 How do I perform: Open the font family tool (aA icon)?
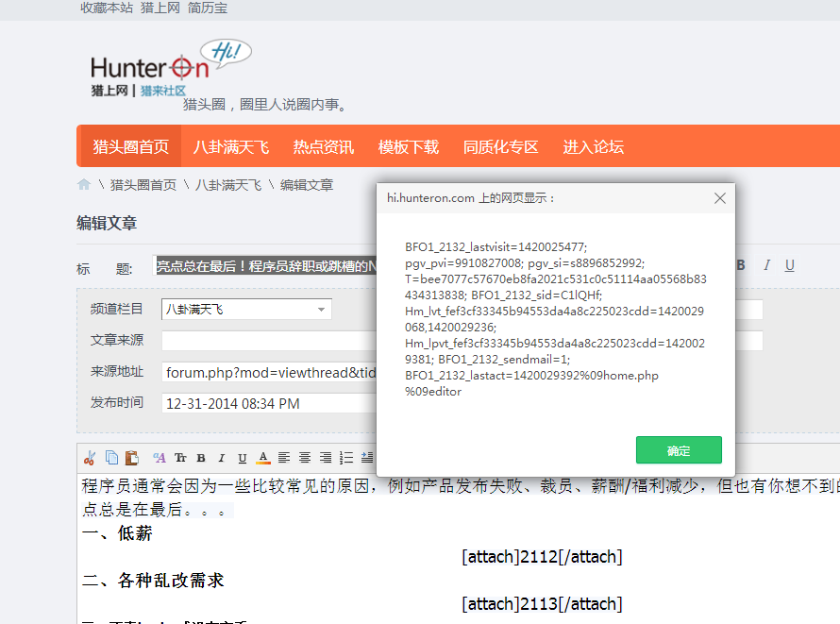point(160,458)
